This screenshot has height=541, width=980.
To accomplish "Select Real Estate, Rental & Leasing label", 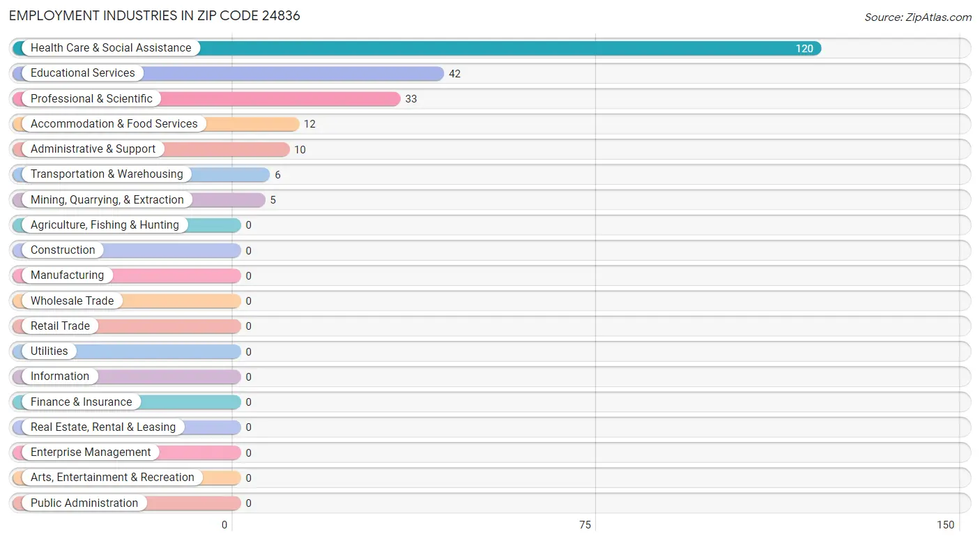I will point(103,427).
